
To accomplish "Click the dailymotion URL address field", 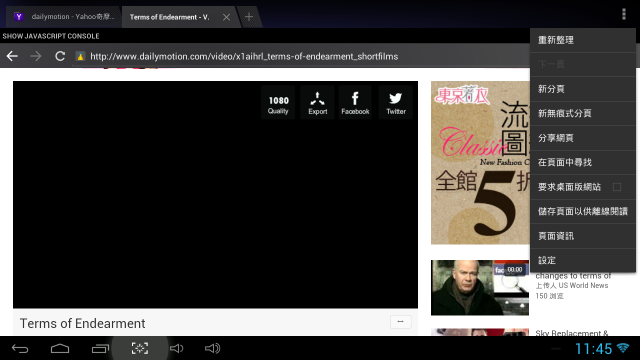I will click(244, 56).
